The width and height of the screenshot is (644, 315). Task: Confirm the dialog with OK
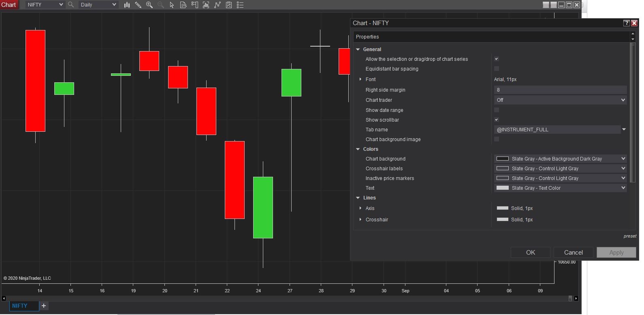pos(531,253)
